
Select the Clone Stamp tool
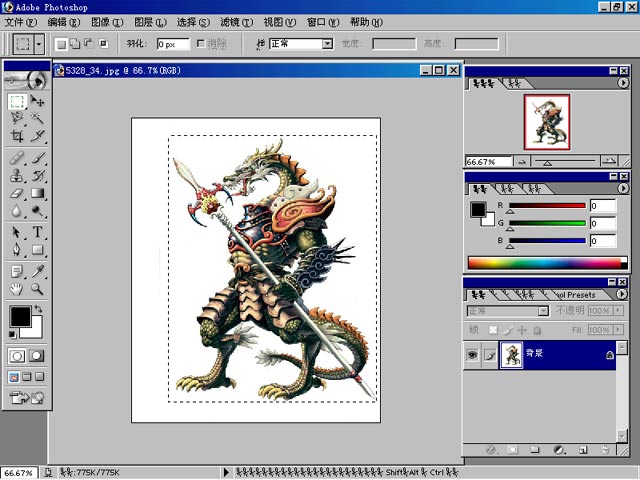17,176
